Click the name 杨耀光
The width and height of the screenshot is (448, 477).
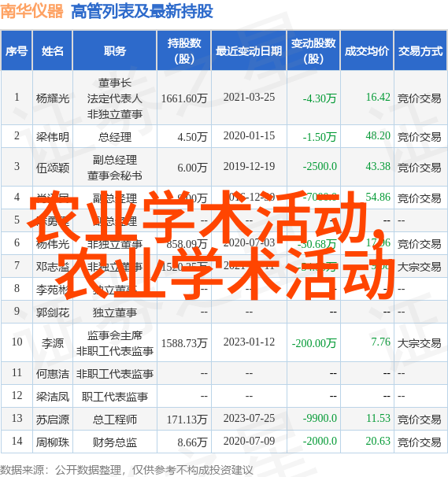[53, 98]
